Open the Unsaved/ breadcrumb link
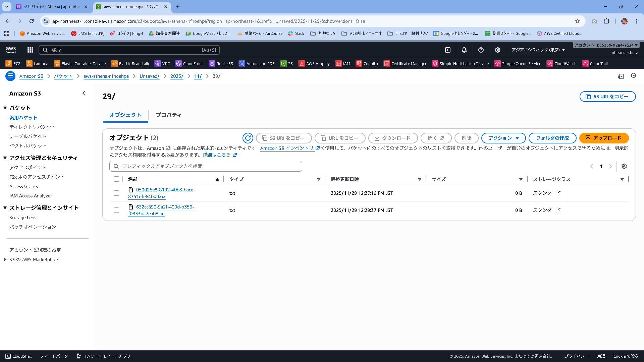This screenshot has width=644, height=362. pyautogui.click(x=149, y=76)
